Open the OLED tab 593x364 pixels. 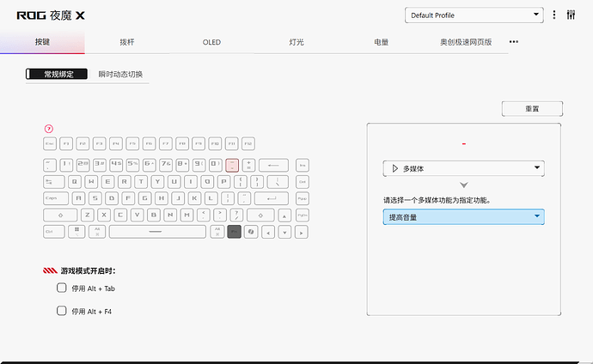click(x=211, y=42)
